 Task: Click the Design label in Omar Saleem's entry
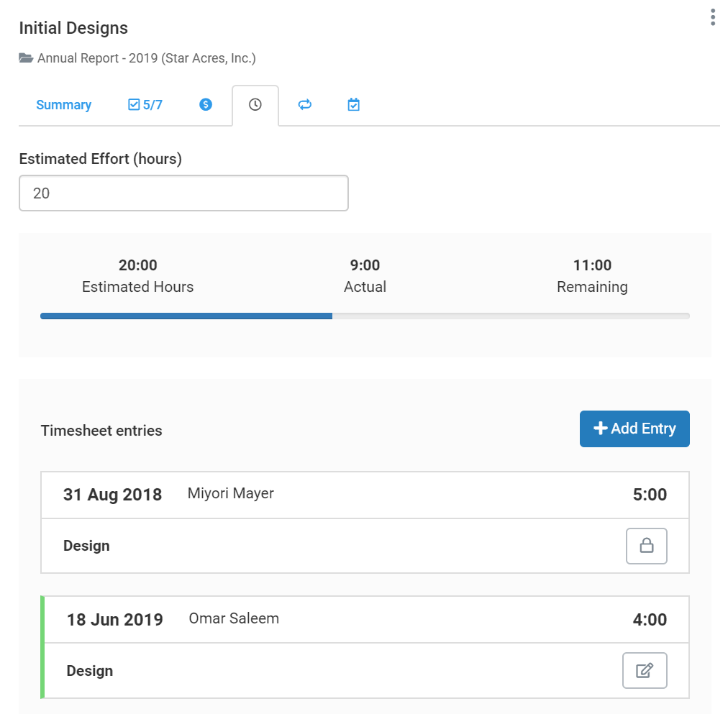[x=90, y=671]
